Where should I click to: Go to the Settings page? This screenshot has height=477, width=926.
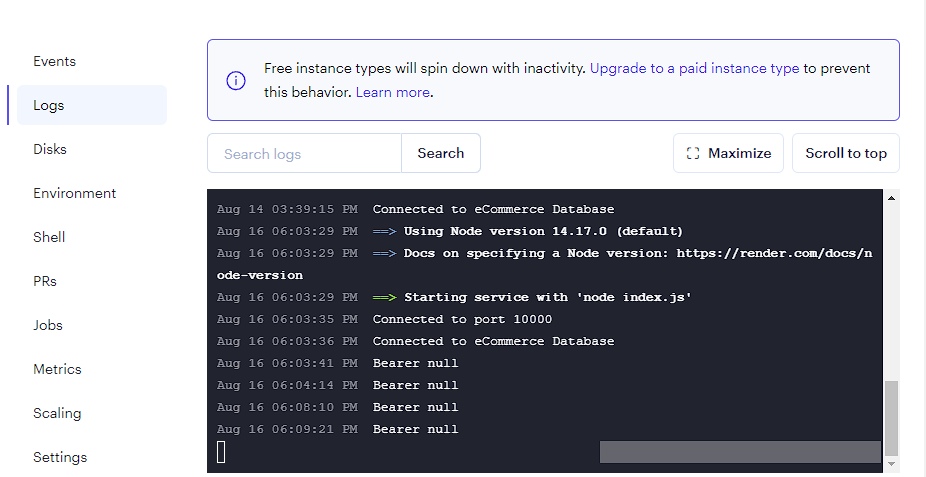click(60, 457)
